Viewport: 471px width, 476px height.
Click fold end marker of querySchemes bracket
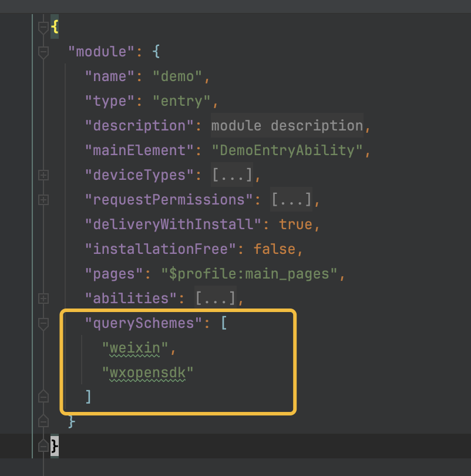tap(43, 397)
